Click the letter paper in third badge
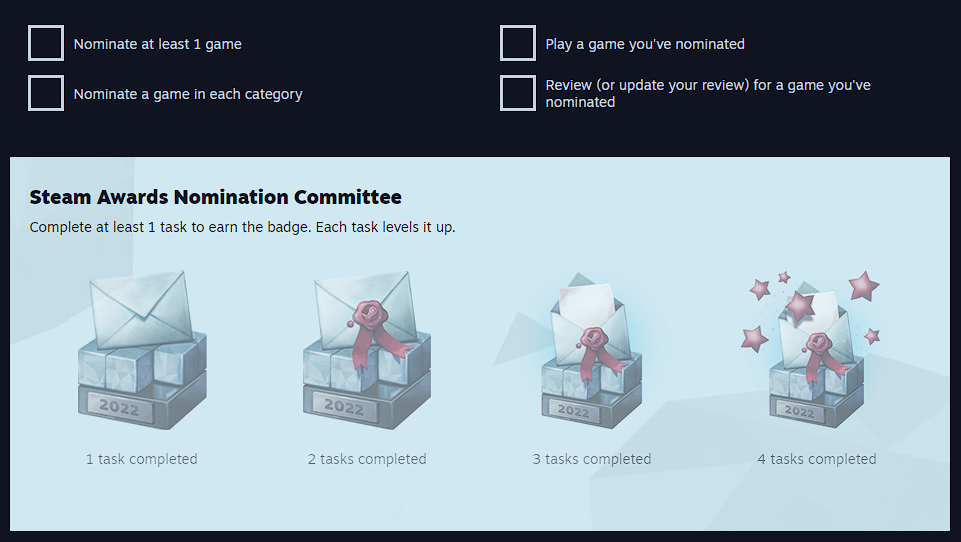This screenshot has width=961, height=542. coord(587,303)
